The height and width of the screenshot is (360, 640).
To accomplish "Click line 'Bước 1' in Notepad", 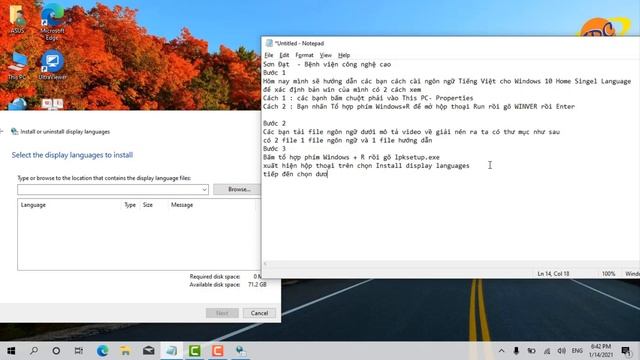I will [274, 73].
